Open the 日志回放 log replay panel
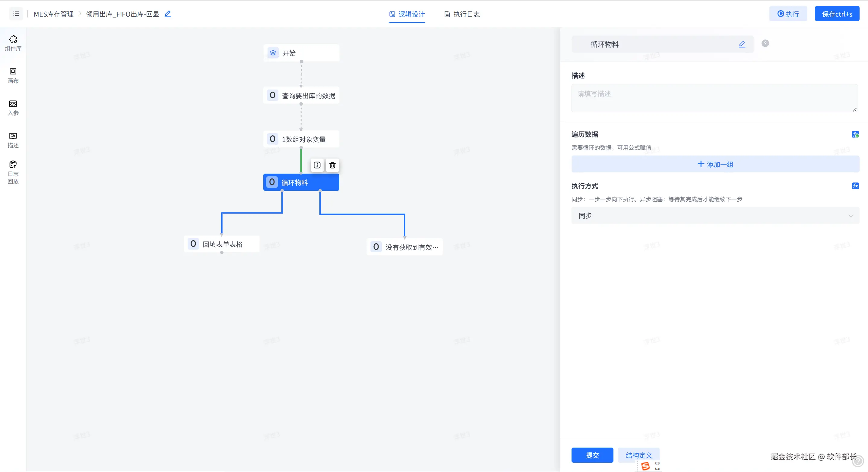Image resolution: width=868 pixels, height=472 pixels. [x=13, y=172]
